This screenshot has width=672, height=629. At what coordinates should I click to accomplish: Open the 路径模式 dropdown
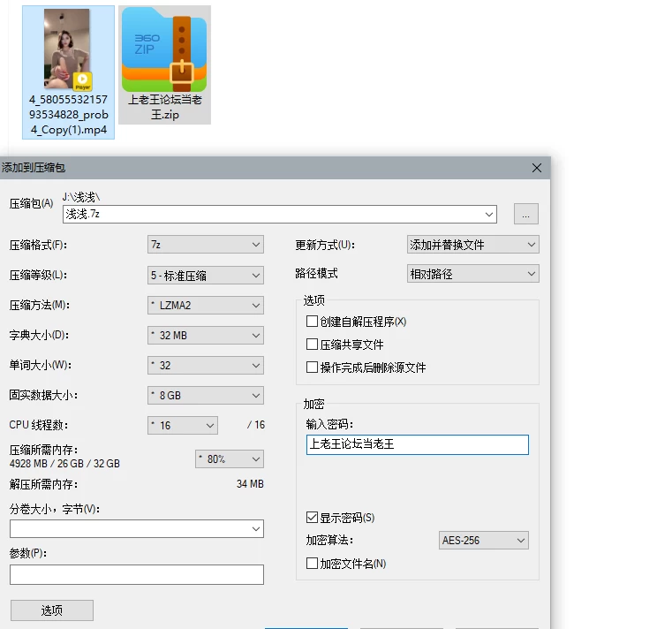pos(472,274)
